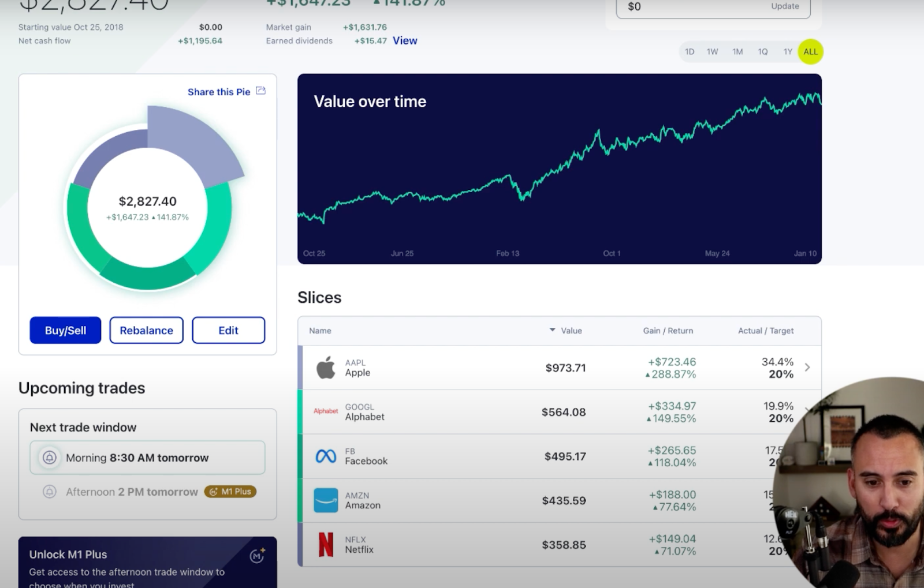The image size is (924, 588).
Task: Switch chart range to 1Y
Action: (x=788, y=52)
